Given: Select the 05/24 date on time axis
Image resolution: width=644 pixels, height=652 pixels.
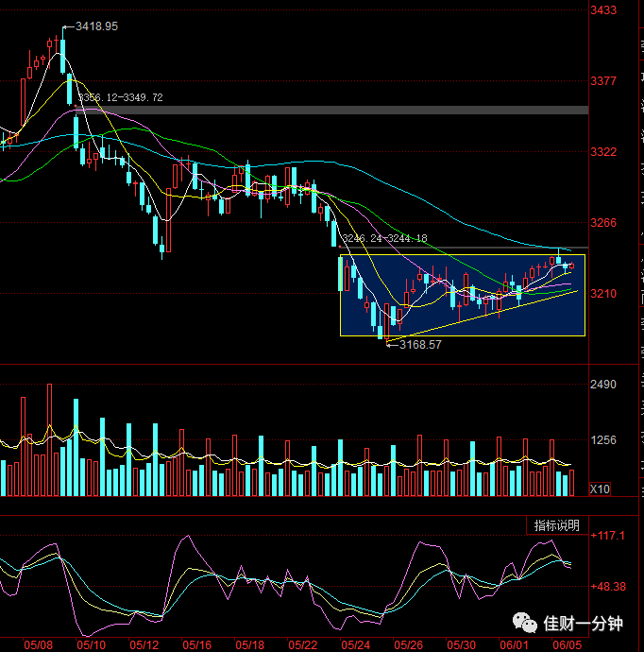Looking at the screenshot, I should [355, 645].
